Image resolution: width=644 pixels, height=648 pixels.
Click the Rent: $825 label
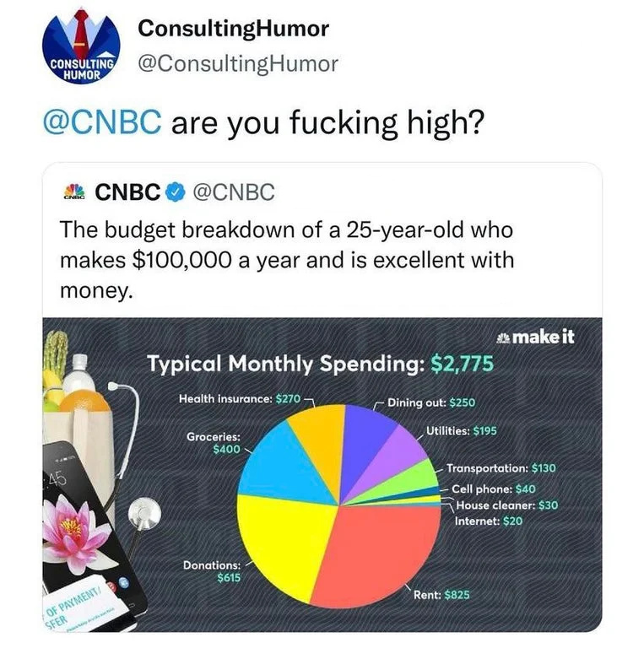click(x=441, y=595)
